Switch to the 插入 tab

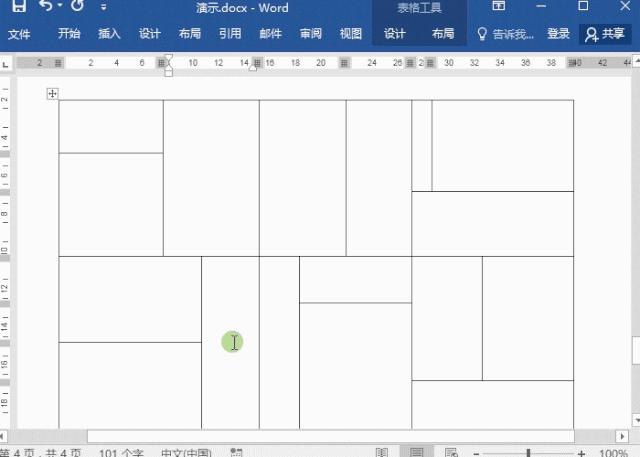click(x=109, y=33)
